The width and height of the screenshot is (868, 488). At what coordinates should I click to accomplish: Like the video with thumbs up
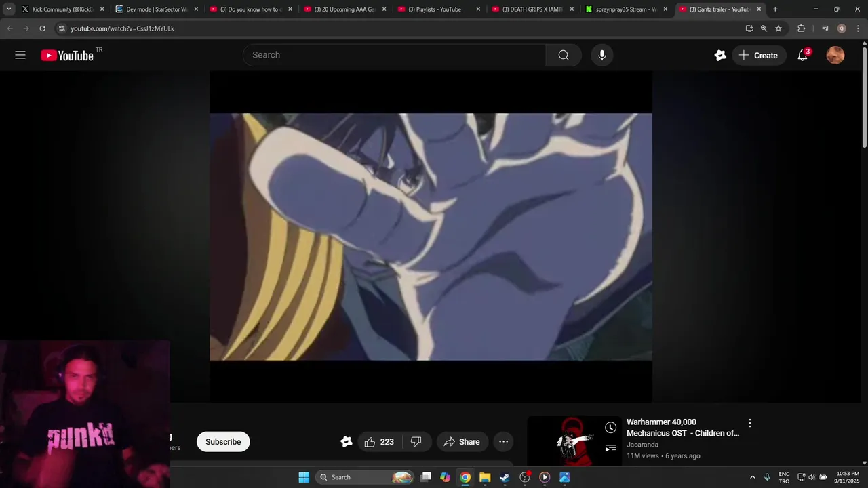click(378, 442)
